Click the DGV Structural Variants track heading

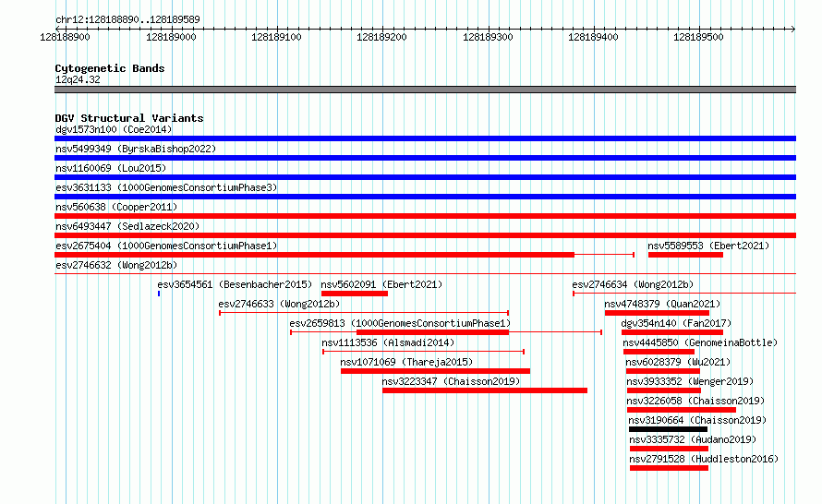click(x=129, y=118)
